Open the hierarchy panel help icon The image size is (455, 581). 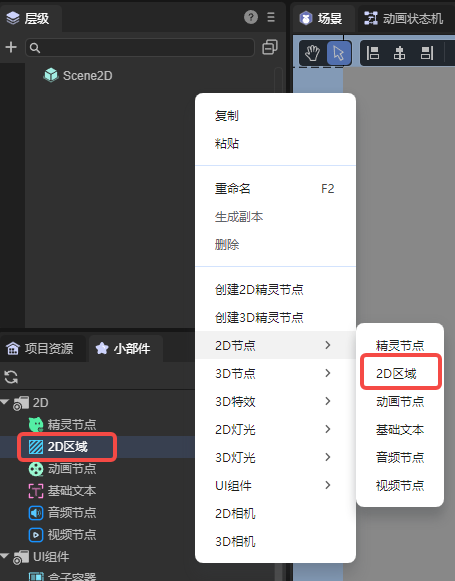(x=251, y=17)
